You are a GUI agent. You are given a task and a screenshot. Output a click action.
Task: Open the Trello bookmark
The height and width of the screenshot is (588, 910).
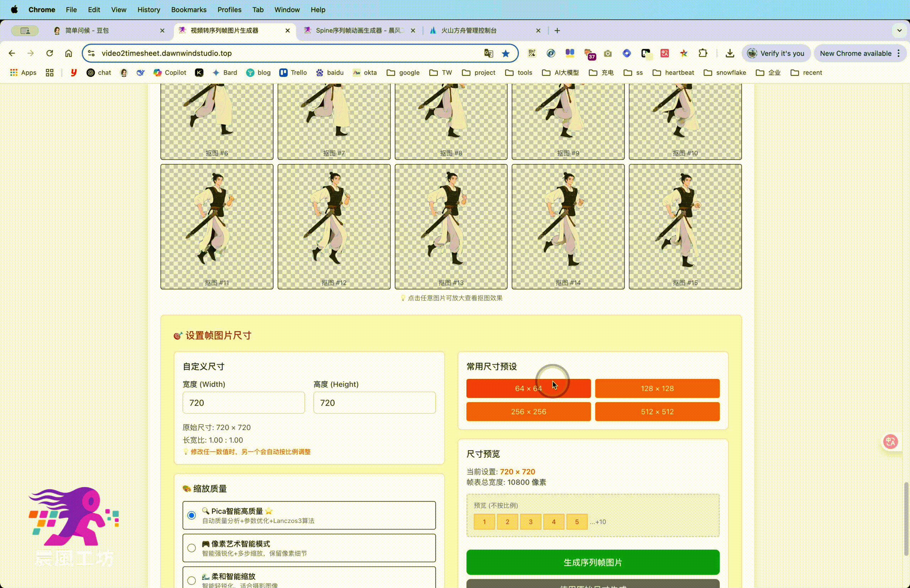(293, 73)
